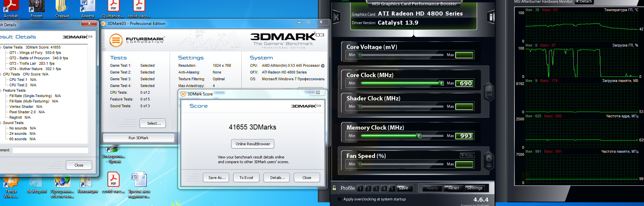Toggle Apply overclocking at system startup
The image size is (644, 206).
coord(339,199)
